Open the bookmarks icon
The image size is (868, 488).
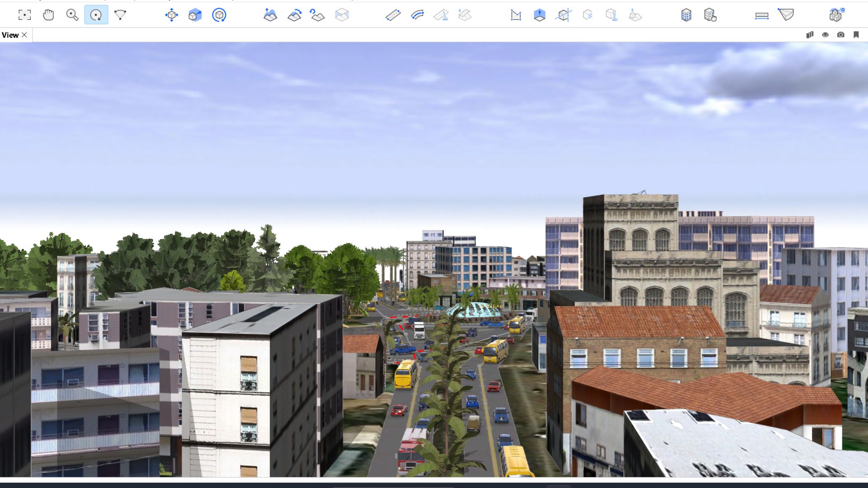click(x=856, y=35)
